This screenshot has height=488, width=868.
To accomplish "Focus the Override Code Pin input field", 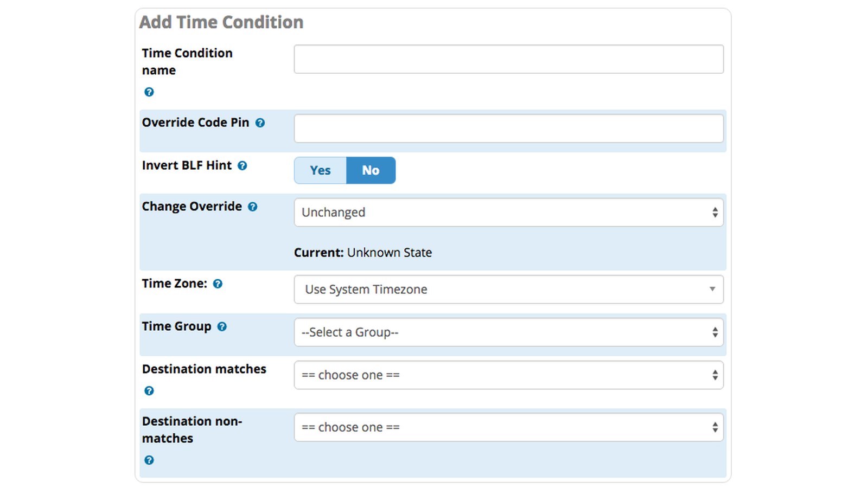I will [x=508, y=129].
